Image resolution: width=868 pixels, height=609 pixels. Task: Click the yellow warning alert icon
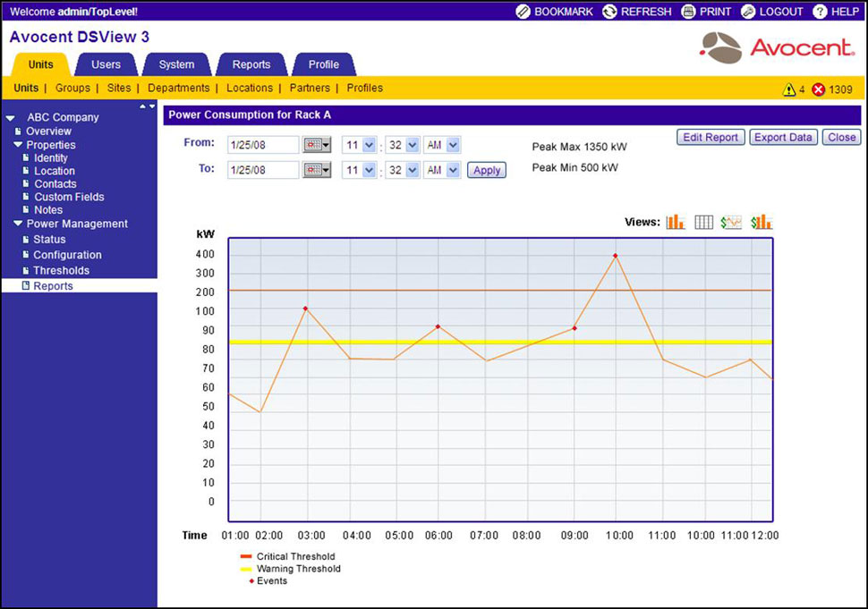788,89
